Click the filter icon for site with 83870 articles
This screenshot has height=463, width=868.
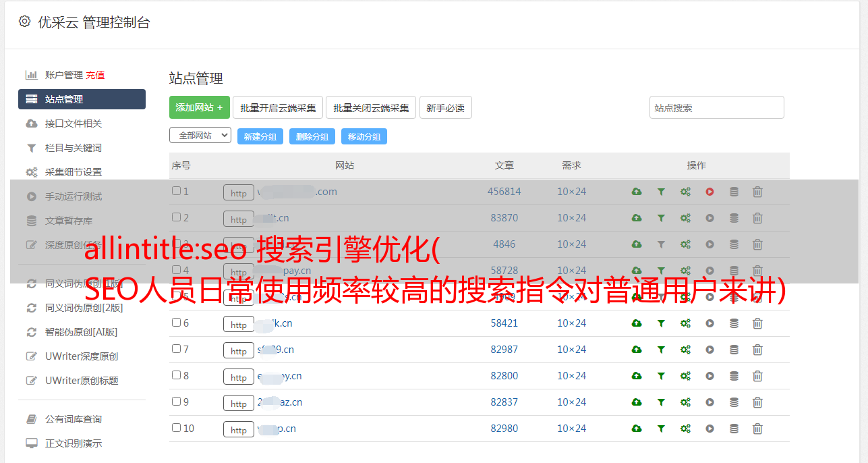click(x=661, y=218)
